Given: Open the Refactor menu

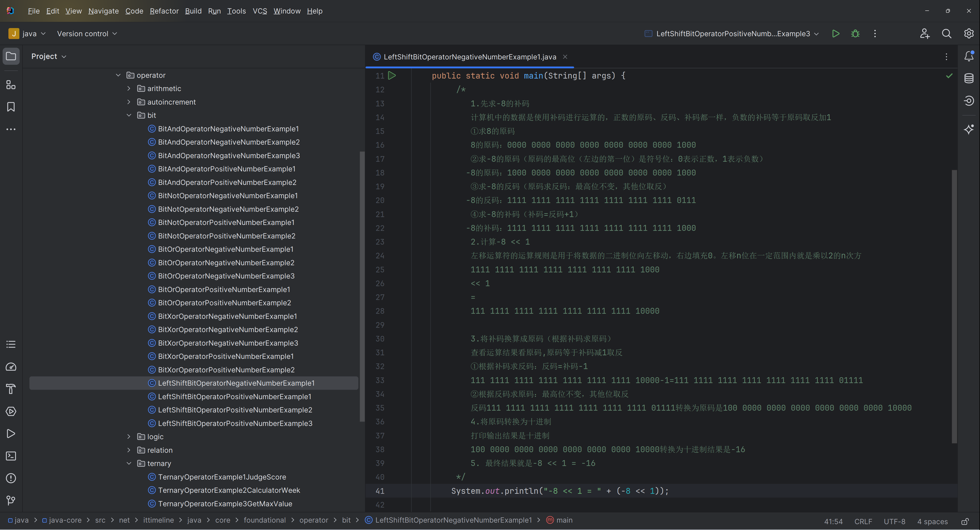Looking at the screenshot, I should coord(164,11).
